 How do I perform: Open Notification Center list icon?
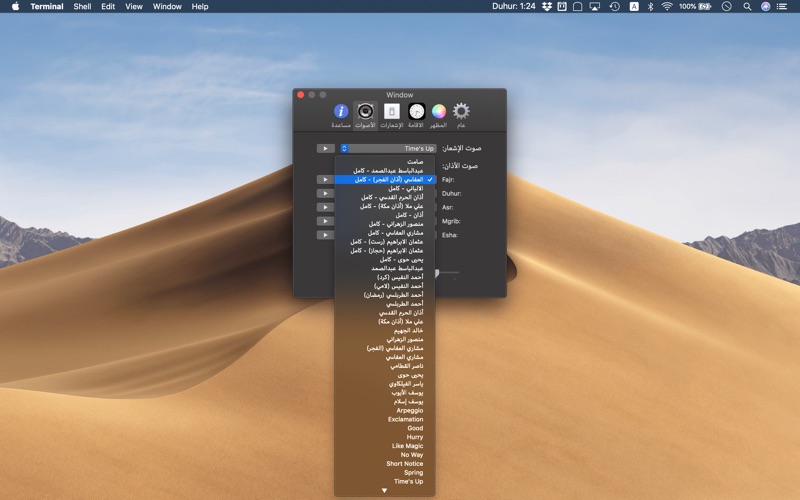pos(782,7)
